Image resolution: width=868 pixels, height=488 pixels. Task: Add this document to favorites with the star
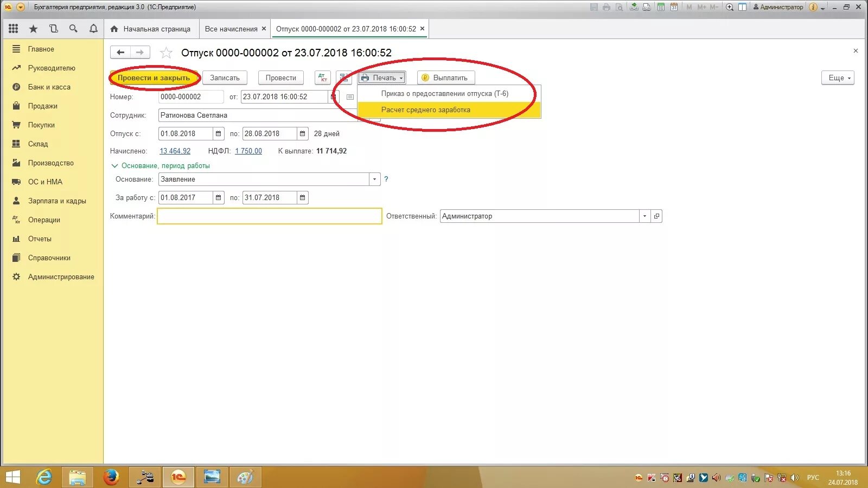[166, 53]
